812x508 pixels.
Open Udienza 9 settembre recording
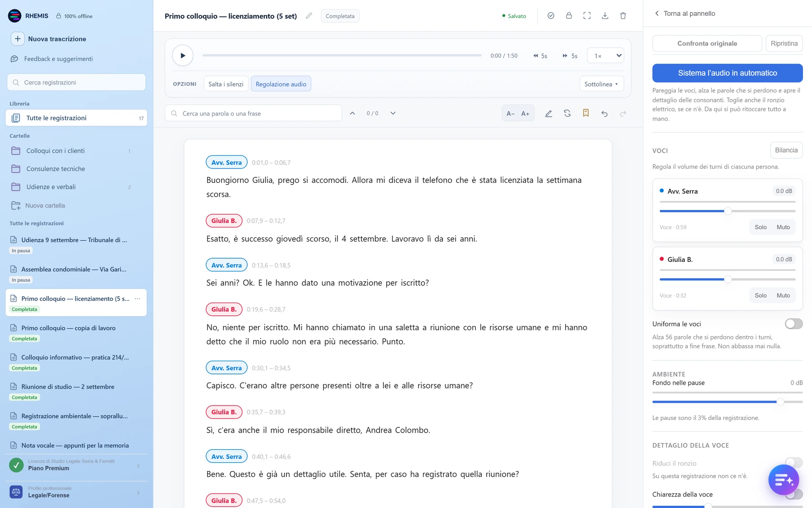click(x=76, y=244)
